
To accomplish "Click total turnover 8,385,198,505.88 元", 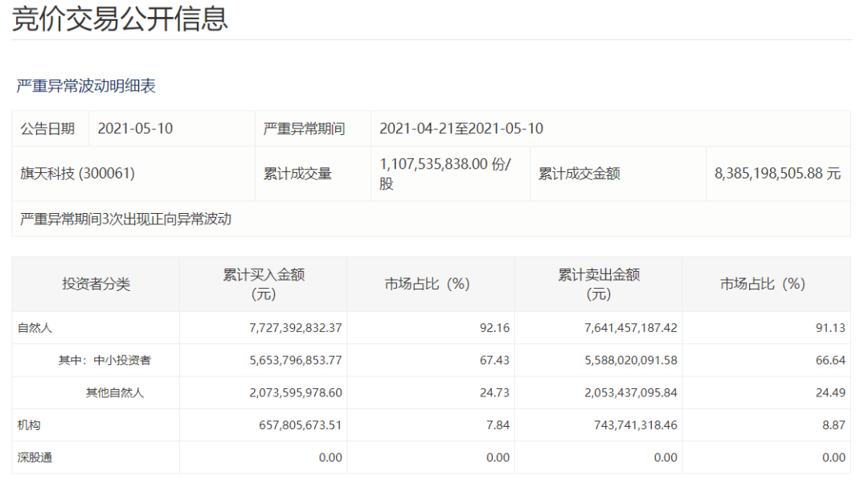I will 777,174.
